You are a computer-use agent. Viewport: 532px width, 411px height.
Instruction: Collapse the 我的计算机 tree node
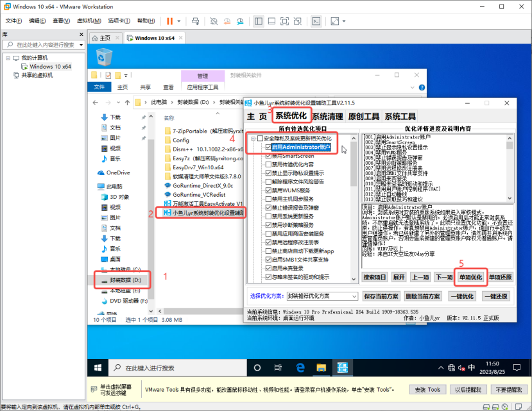(x=8, y=58)
